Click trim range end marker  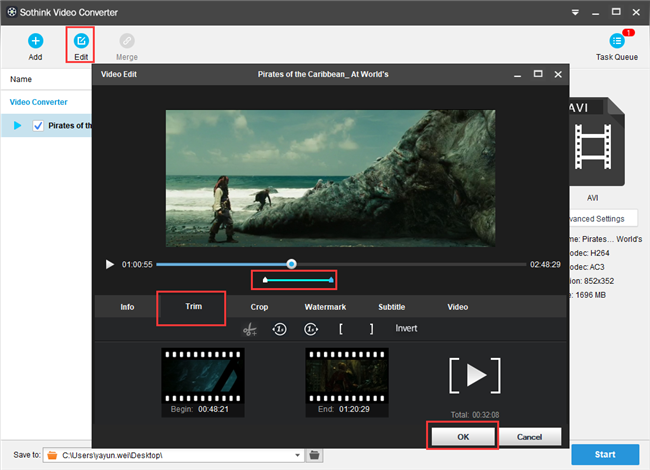pos(331,280)
